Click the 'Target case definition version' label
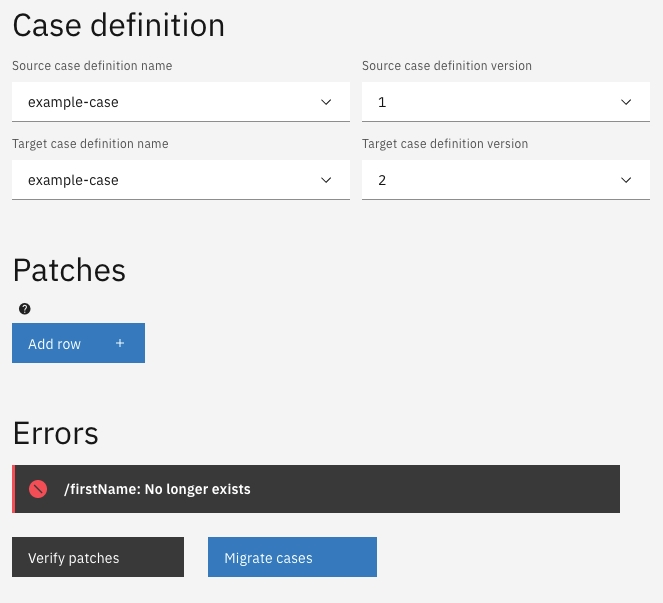The height and width of the screenshot is (603, 663). click(444, 144)
